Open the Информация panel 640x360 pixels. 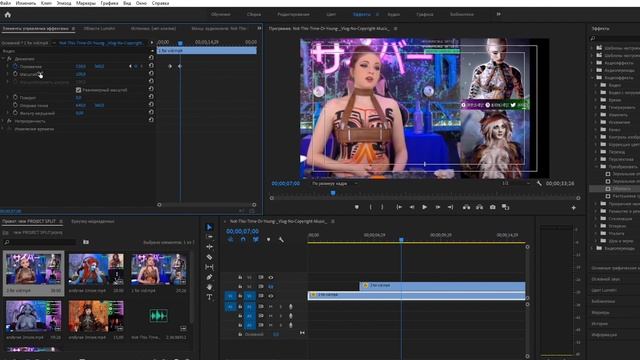tap(604, 335)
